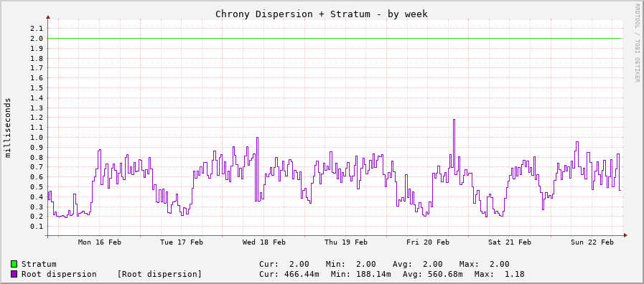The image size is (644, 284).
Task: Click the red arrow at y-axis top
Action: [48, 17]
